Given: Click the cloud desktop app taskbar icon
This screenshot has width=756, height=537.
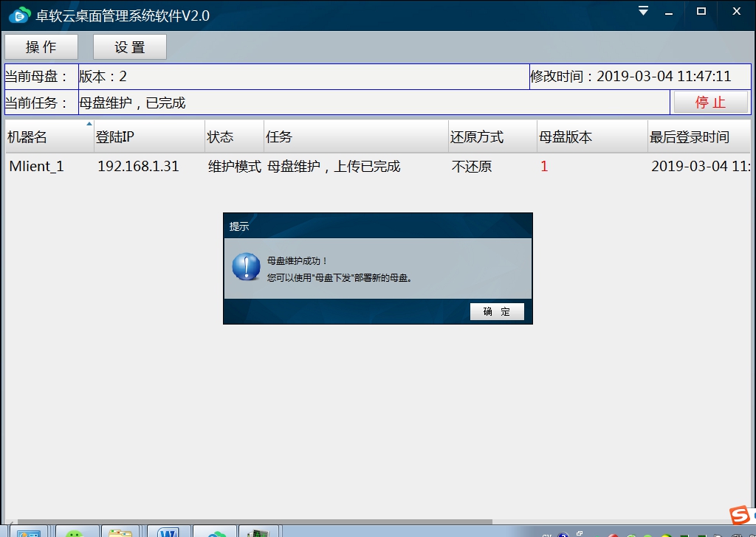Looking at the screenshot, I should pyautogui.click(x=215, y=532).
